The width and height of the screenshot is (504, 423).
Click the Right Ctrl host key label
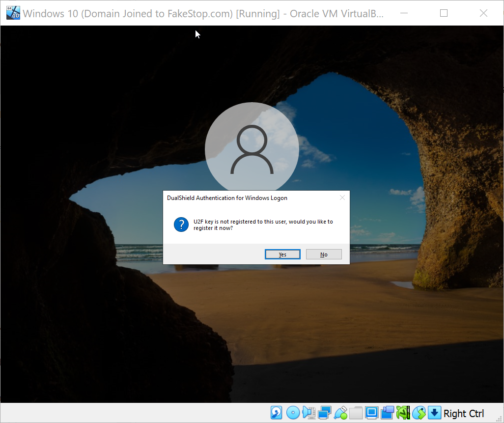tap(464, 414)
